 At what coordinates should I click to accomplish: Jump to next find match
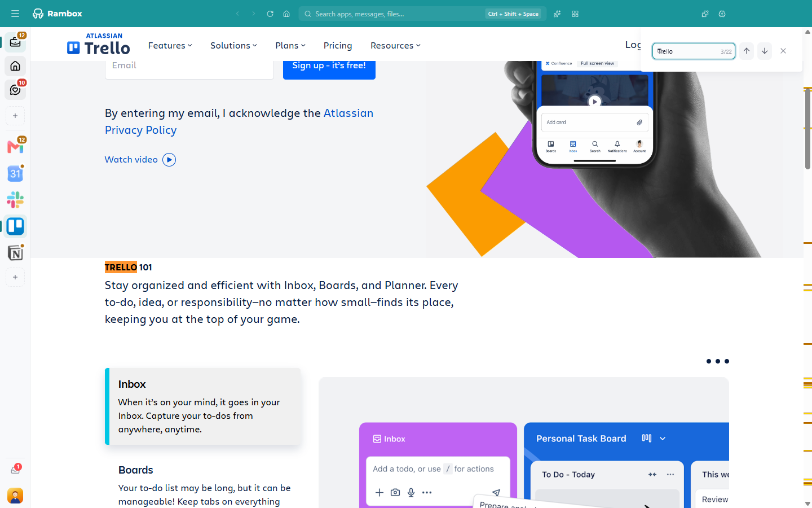(x=765, y=51)
